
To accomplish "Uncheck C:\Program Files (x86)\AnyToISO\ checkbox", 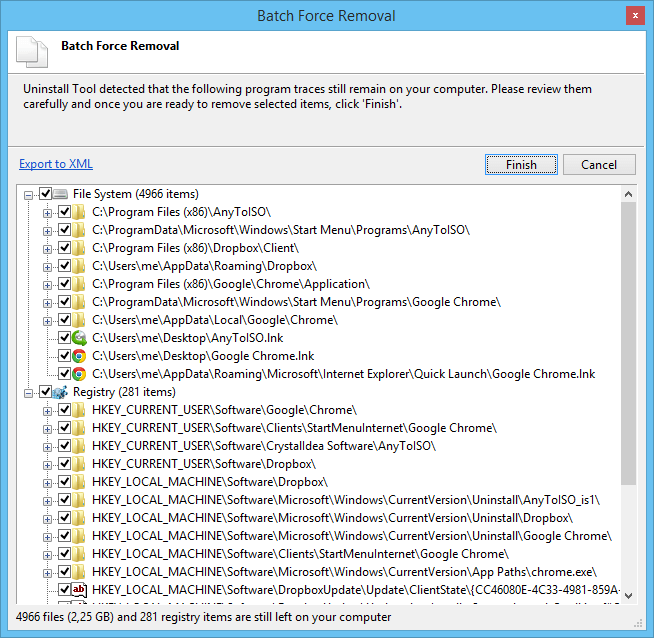I will 64,211.
